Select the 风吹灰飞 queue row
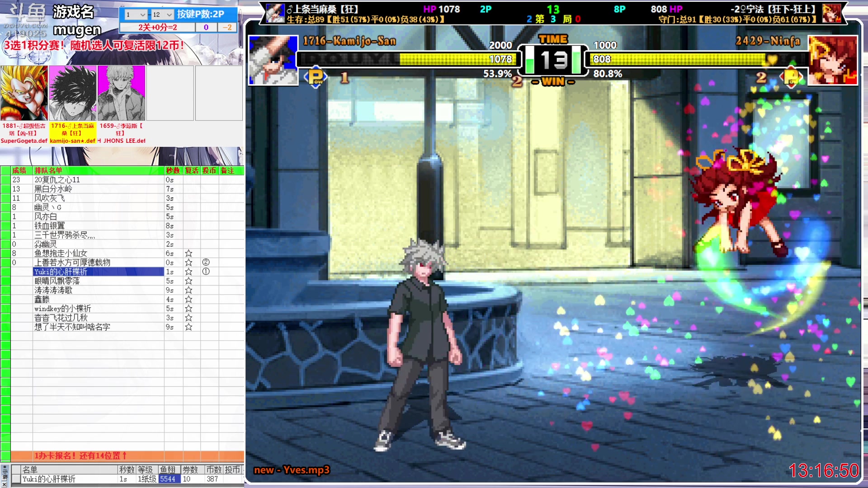The height and width of the screenshot is (488, 868). click(x=98, y=198)
